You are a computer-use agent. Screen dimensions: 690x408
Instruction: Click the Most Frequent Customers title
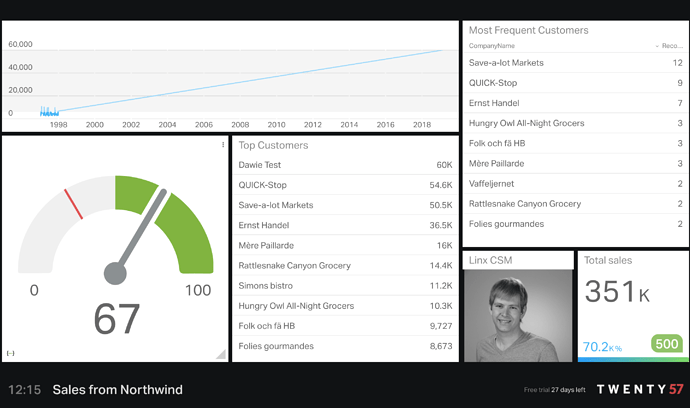[x=529, y=30]
